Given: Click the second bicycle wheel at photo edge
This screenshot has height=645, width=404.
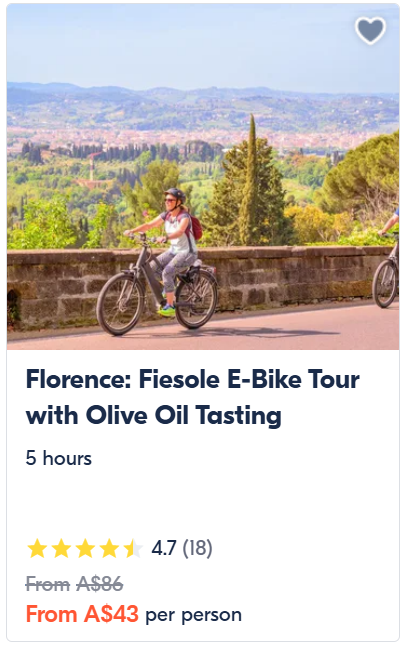Looking at the screenshot, I should (385, 284).
